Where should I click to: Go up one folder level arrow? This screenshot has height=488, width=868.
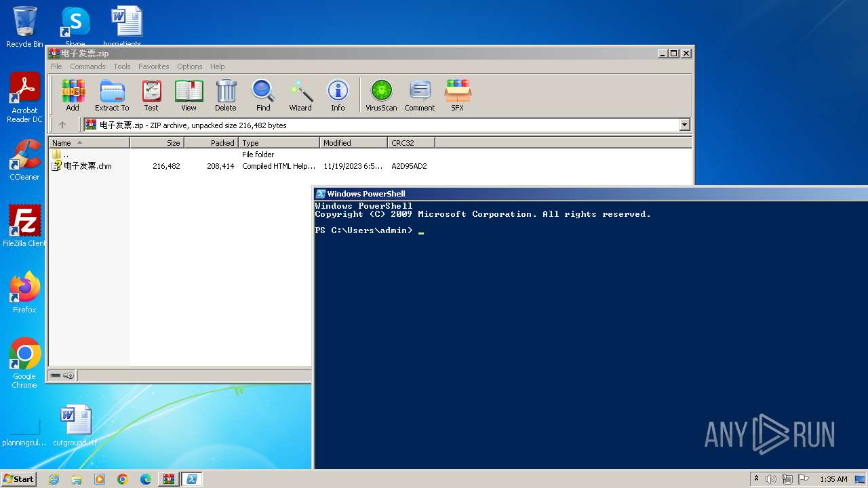coord(62,125)
